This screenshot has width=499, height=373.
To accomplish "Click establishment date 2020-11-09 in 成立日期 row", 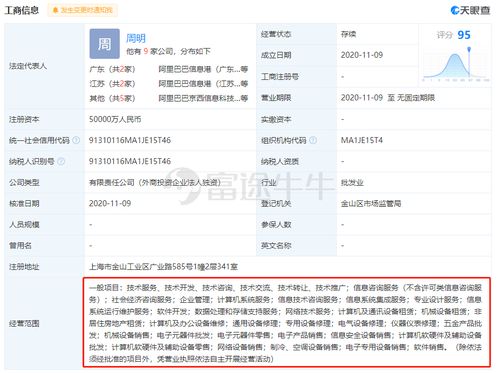I will 362,55.
